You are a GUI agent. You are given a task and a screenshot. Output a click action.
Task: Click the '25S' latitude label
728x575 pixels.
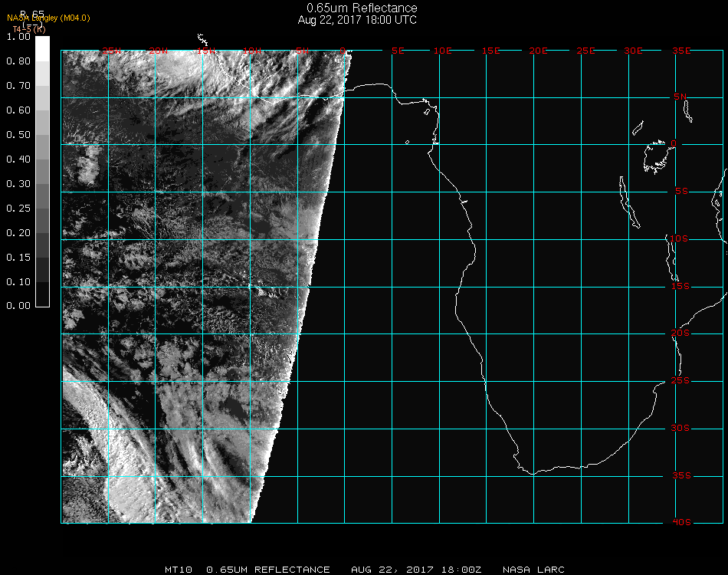pyautogui.click(x=680, y=380)
